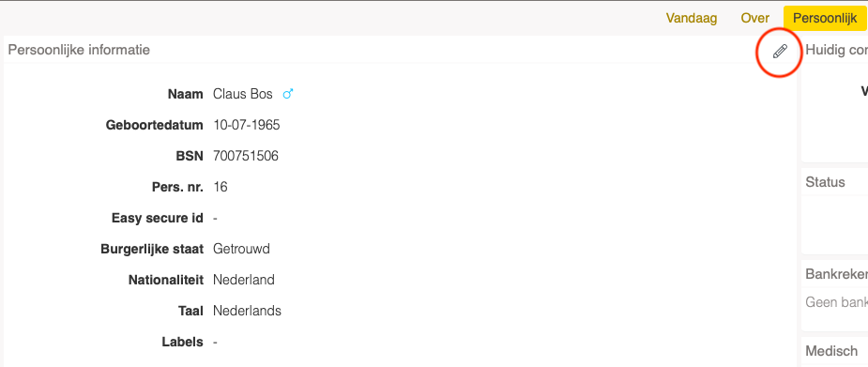Click the Status panel header
The height and width of the screenshot is (367, 868).
[x=826, y=182]
